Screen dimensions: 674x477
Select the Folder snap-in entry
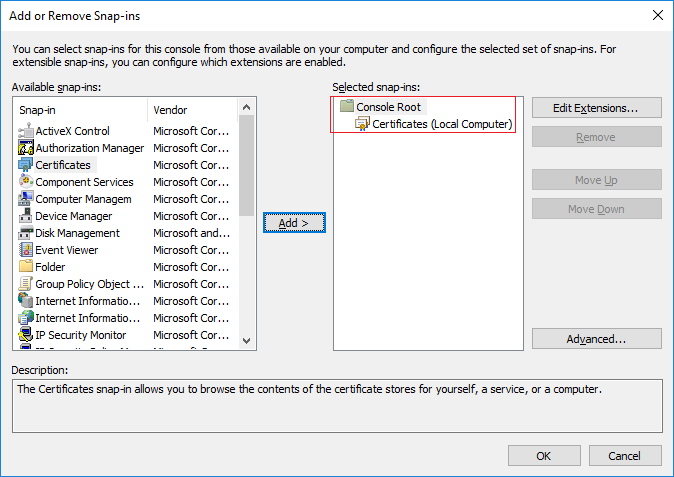[x=50, y=267]
